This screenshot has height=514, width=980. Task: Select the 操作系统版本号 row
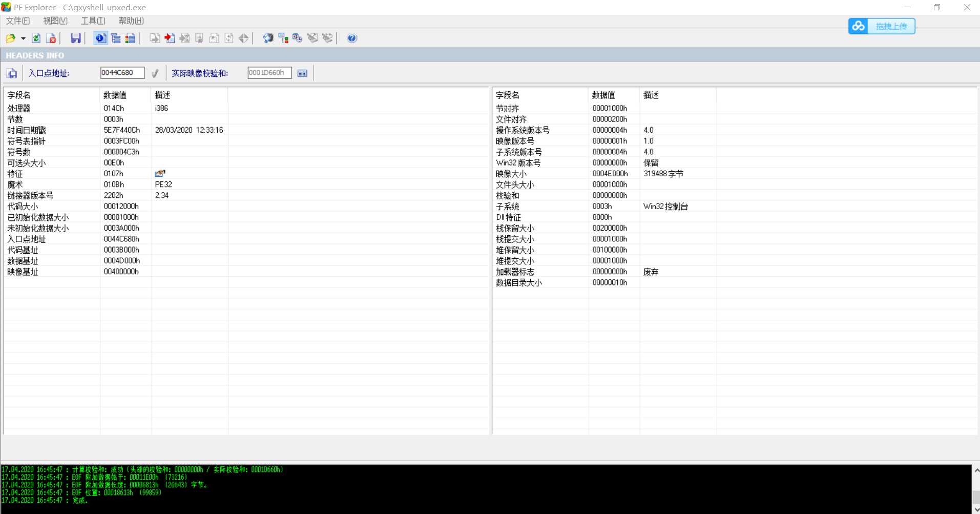click(x=735, y=130)
